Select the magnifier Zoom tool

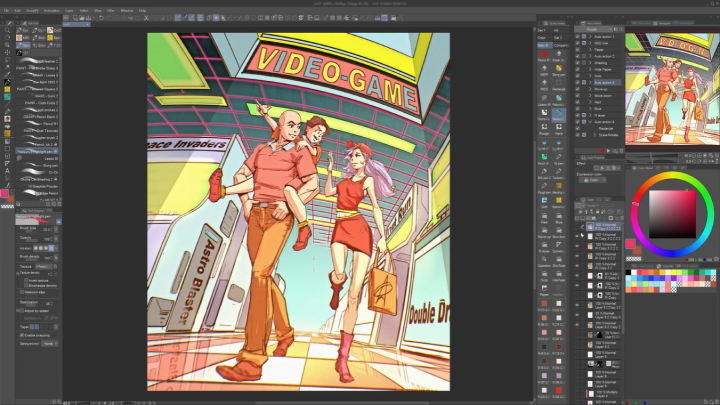[x=7, y=30]
